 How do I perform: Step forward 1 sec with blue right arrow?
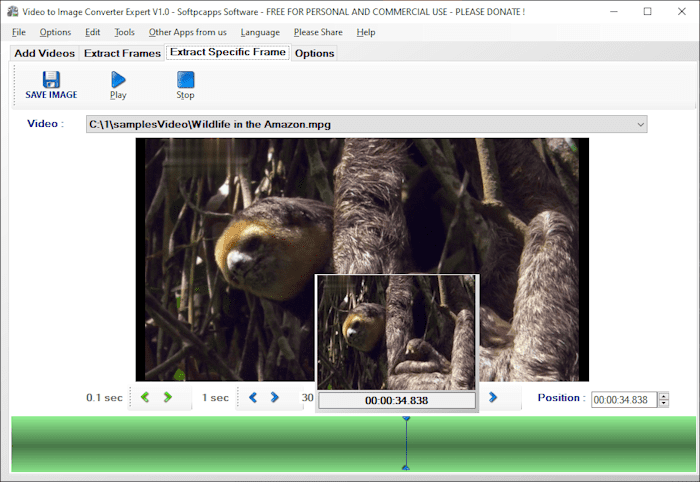(x=275, y=398)
